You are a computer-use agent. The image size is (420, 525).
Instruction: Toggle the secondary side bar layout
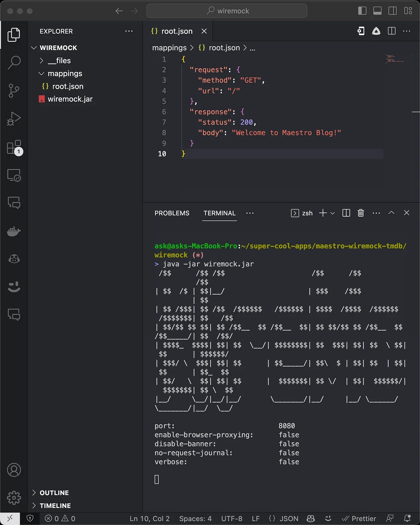[392, 11]
